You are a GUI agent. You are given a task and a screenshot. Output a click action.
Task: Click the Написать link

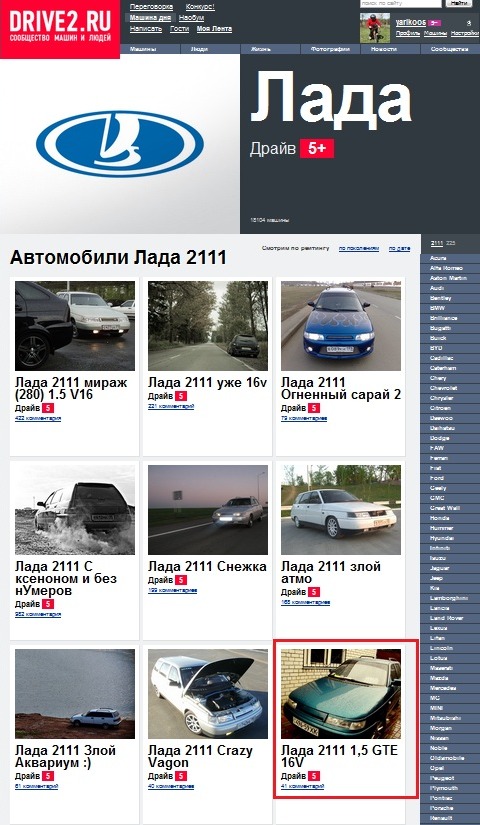pos(146,29)
